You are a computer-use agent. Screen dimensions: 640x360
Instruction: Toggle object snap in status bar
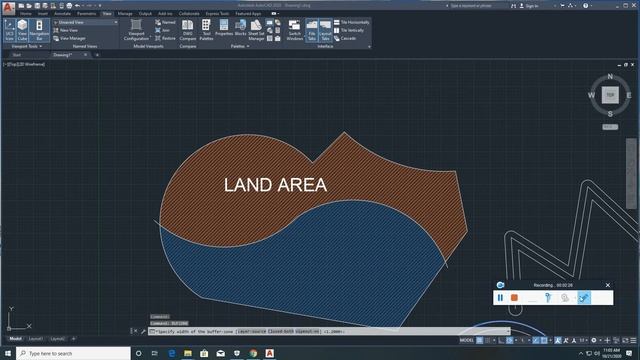[544, 340]
